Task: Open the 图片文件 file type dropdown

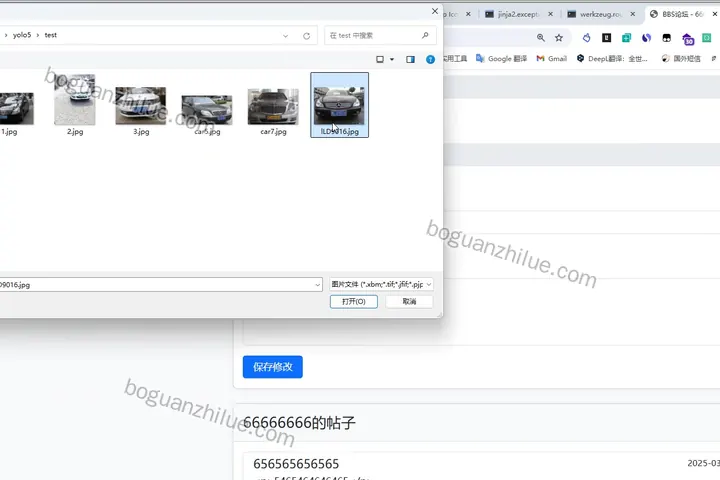Action: coord(381,284)
